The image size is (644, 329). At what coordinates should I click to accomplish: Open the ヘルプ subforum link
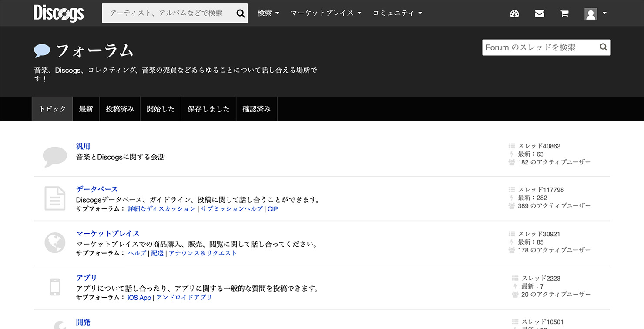click(137, 253)
